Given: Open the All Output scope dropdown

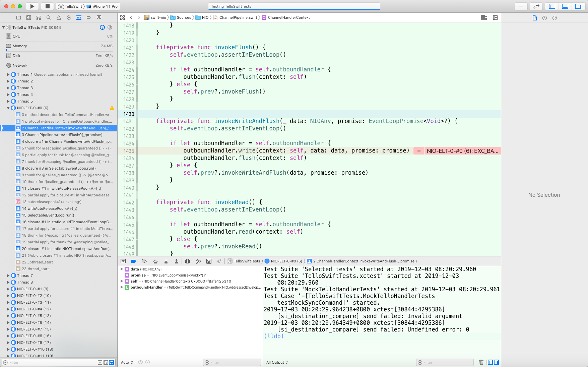Looking at the screenshot, I should (277, 362).
